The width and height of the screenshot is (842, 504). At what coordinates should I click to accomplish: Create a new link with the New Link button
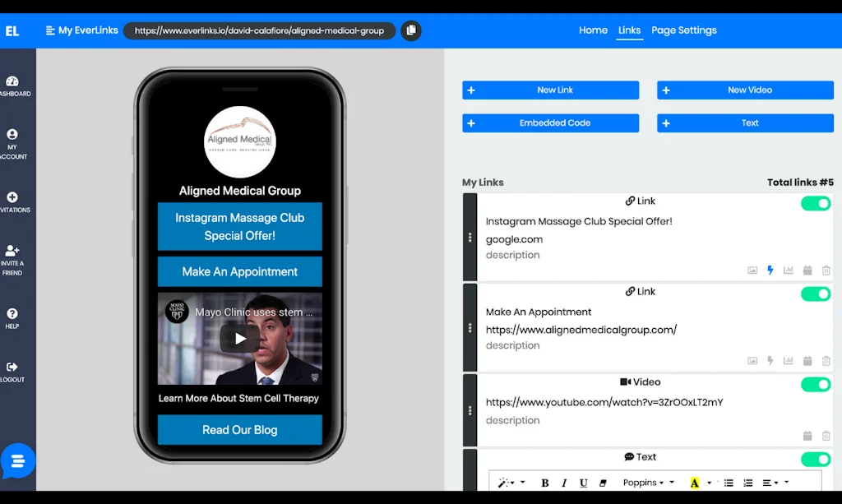point(549,90)
